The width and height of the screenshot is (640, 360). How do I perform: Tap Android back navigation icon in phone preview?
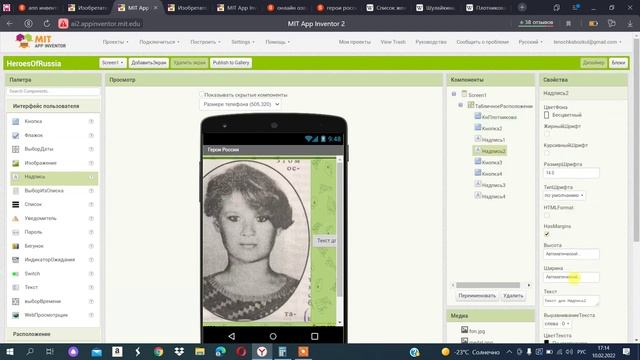(231, 336)
